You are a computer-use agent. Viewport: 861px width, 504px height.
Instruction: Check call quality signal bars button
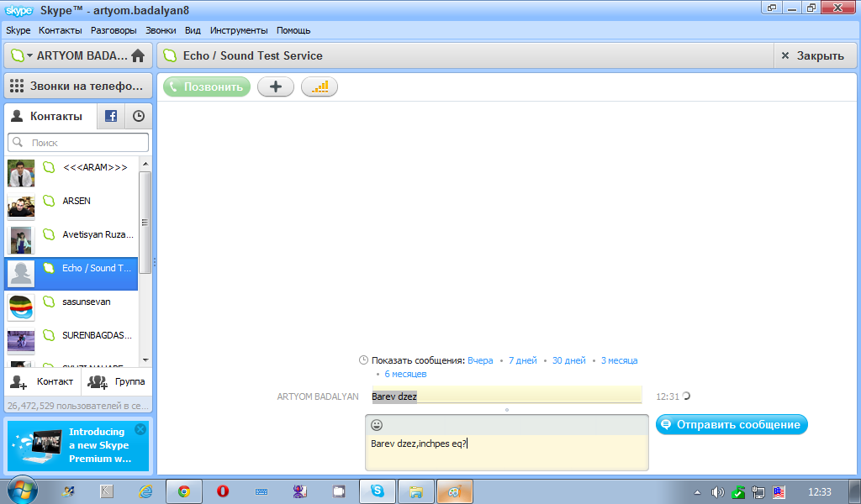[x=320, y=87]
